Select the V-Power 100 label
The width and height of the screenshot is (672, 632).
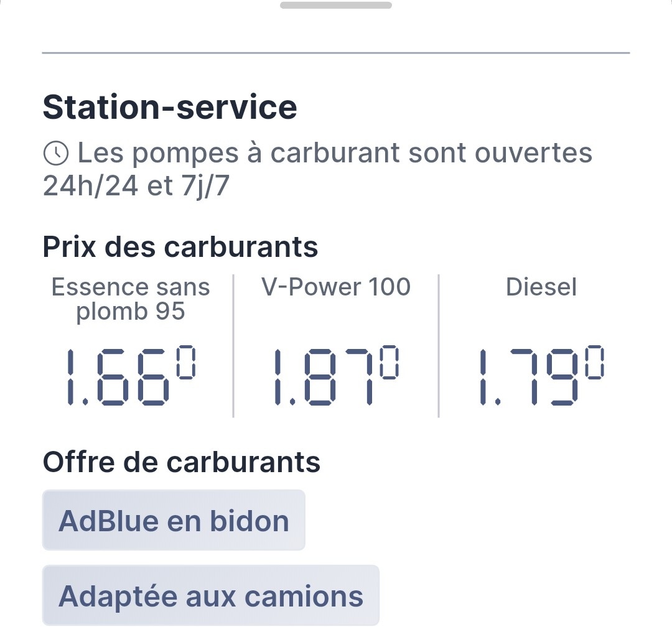coord(336,287)
